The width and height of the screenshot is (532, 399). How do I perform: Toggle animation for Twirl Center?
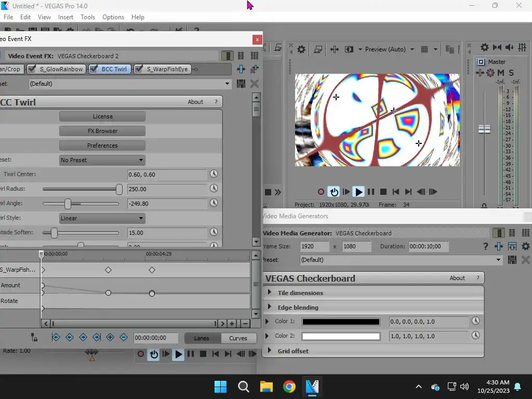point(214,174)
